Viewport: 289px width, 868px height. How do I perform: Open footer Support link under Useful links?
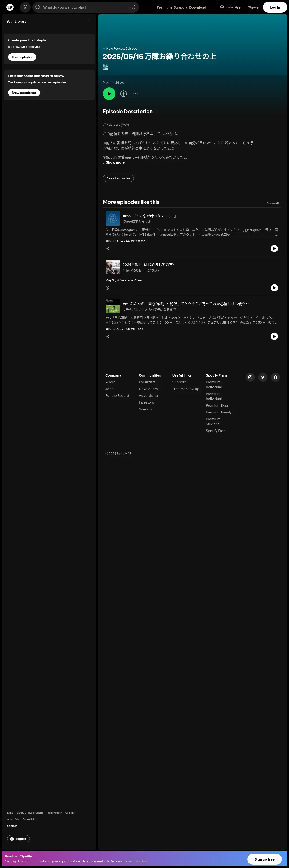click(179, 382)
